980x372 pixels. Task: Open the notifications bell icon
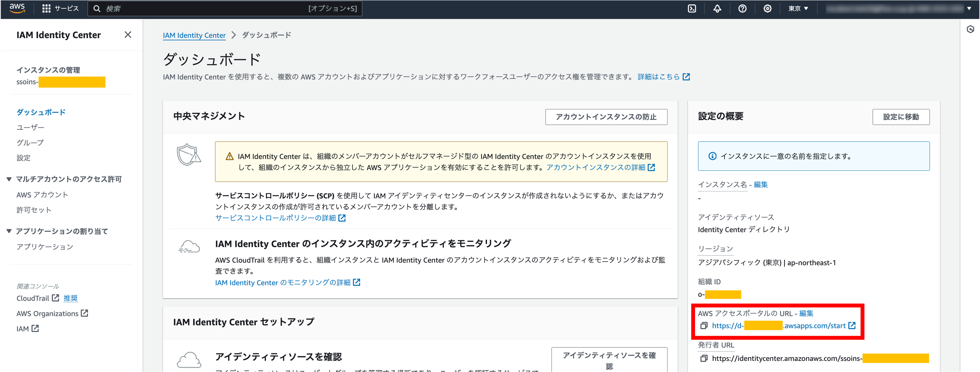click(717, 8)
